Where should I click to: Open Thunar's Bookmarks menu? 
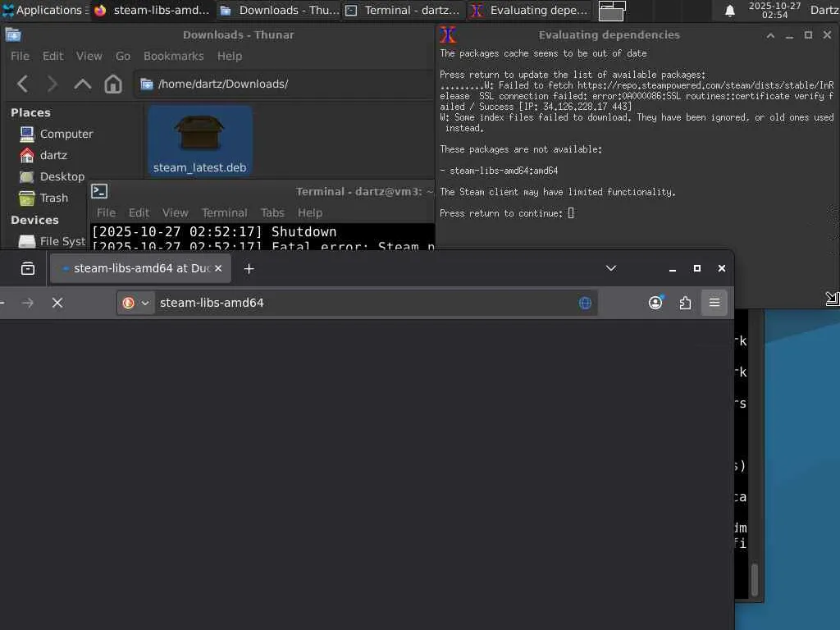click(x=174, y=56)
